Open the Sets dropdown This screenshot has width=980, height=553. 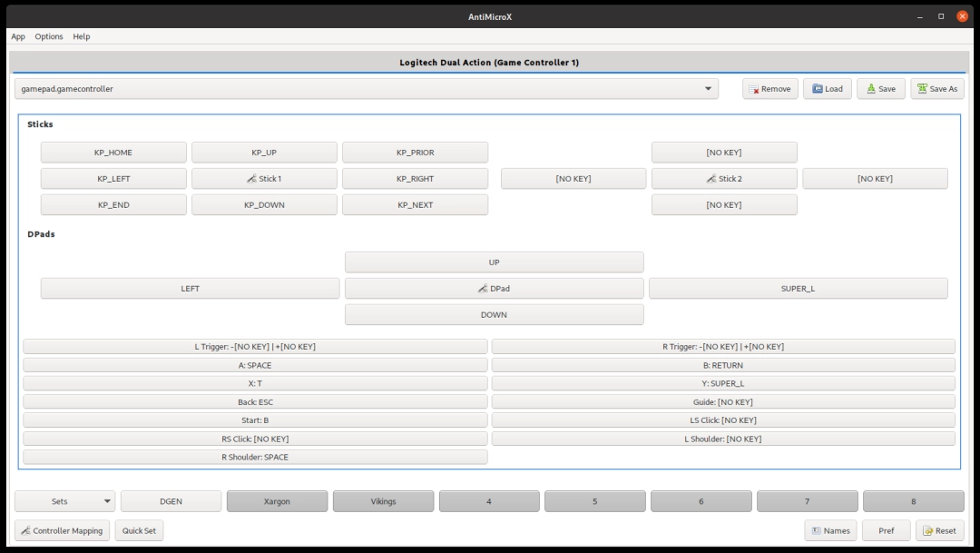point(64,500)
